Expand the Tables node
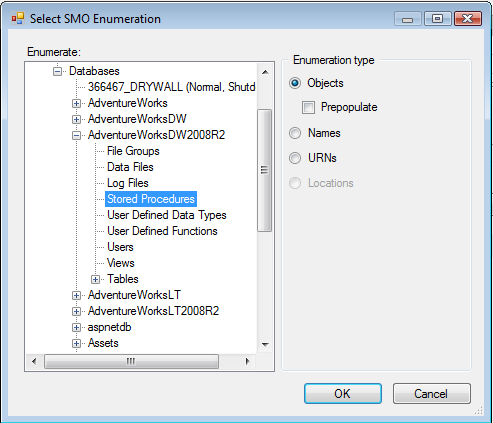 tap(95, 279)
